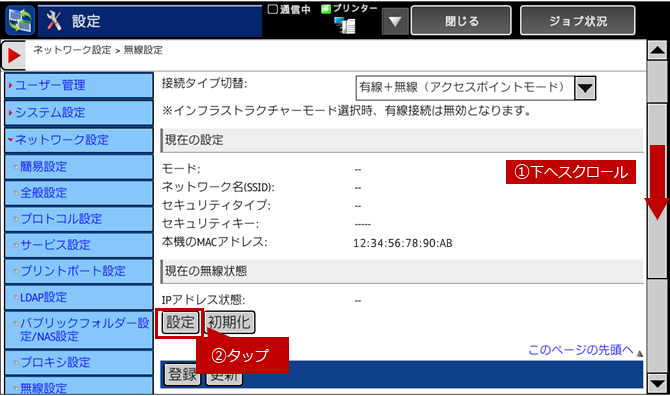Click the red play arrow beside breadcrumb
Screen dimensions: 670x396
pyautogui.click(x=14, y=55)
